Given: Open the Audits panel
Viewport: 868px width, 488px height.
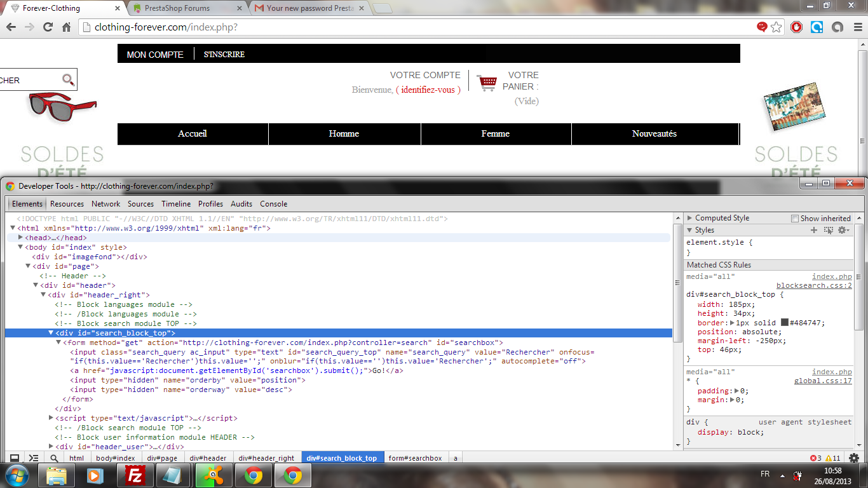Looking at the screenshot, I should pos(241,204).
